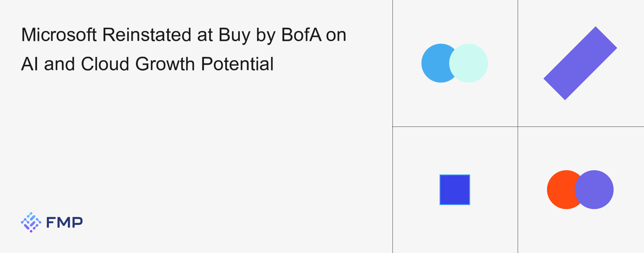Click the blue square shape
Viewport: 644px width, 253px height.
tap(455, 190)
